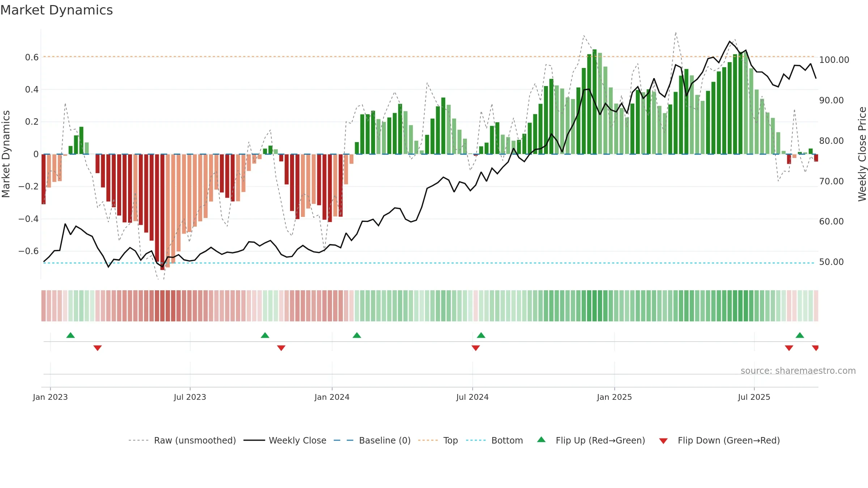Click the −0.6 tick on the left axis

tap(29, 251)
